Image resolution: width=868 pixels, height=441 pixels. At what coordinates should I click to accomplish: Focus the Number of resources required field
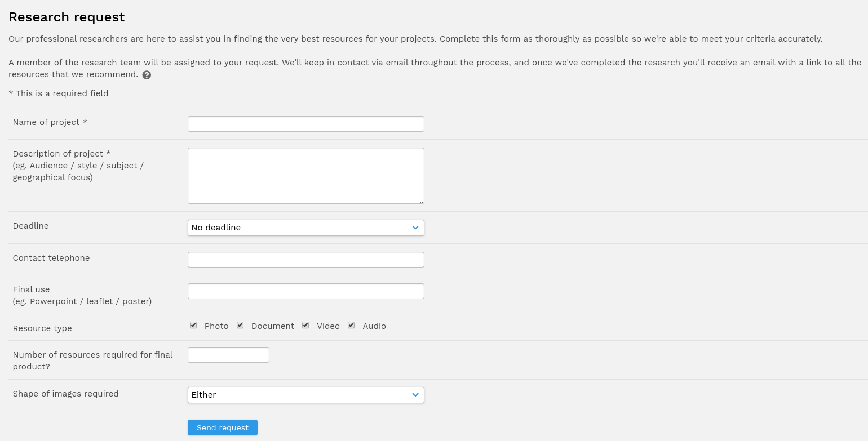coord(228,355)
